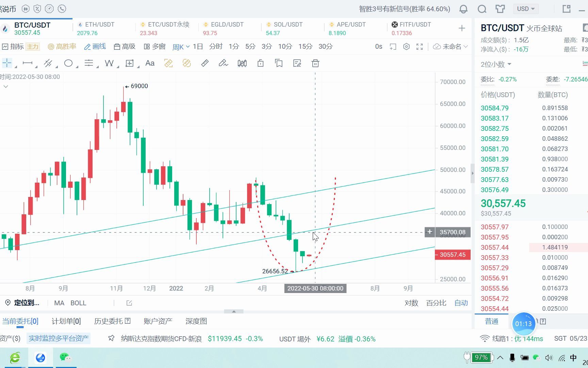This screenshot has height=368, width=588.
Task: Click the plus button on the 35700.08 price label
Action: click(430, 232)
